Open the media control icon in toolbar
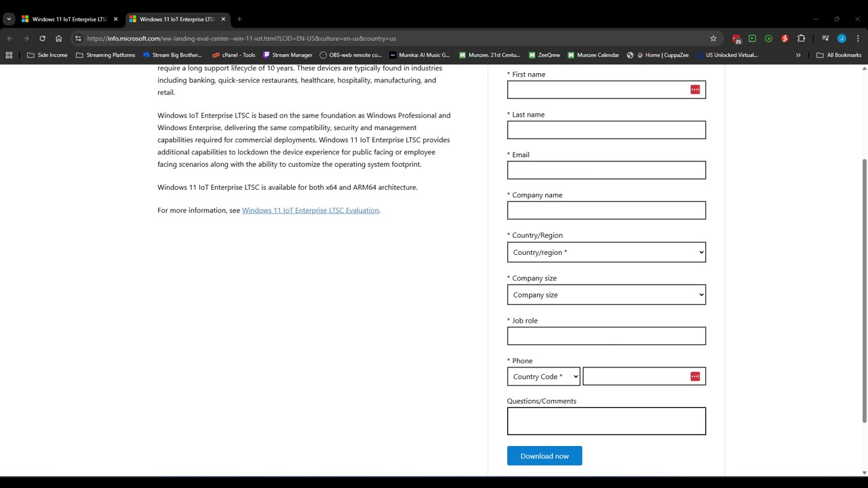 [825, 39]
